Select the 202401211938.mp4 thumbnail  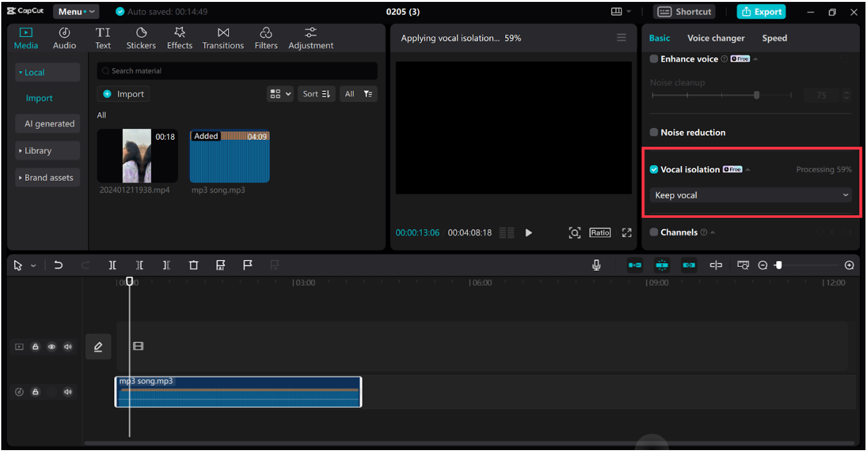(137, 156)
